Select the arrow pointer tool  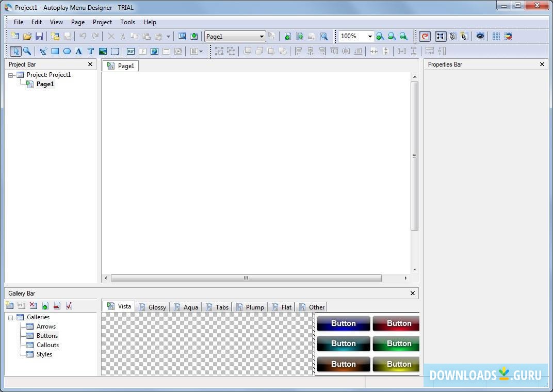click(x=15, y=51)
